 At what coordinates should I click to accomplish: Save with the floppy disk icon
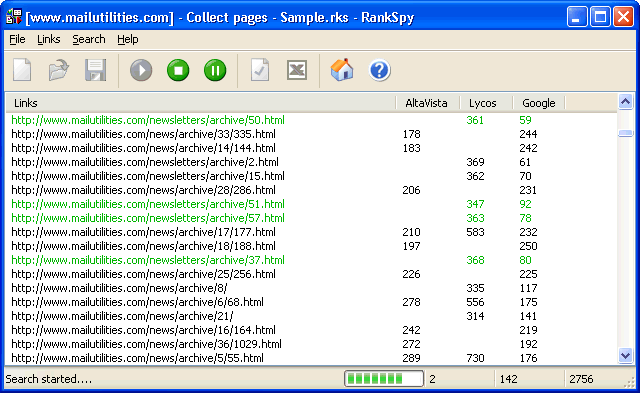[96, 70]
